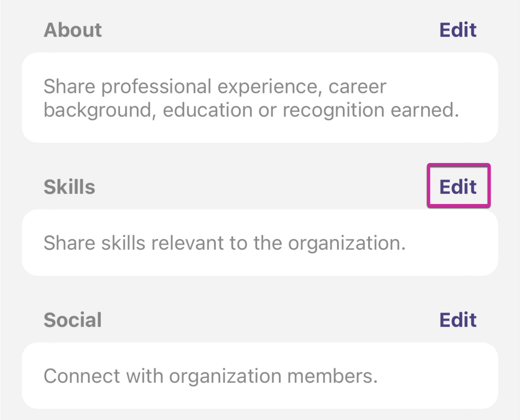Select the Skills section heading
Image resolution: width=520 pixels, height=420 pixels.
coord(69,186)
